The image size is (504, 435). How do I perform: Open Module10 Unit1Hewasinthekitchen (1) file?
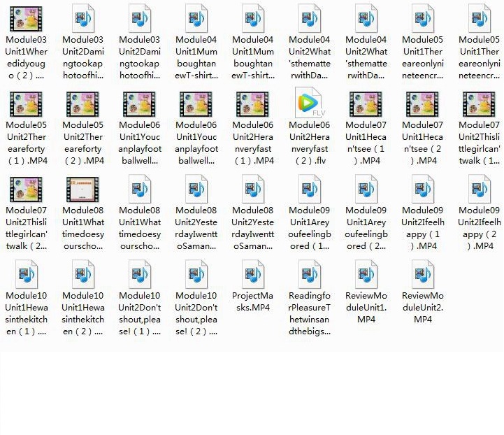(x=26, y=273)
